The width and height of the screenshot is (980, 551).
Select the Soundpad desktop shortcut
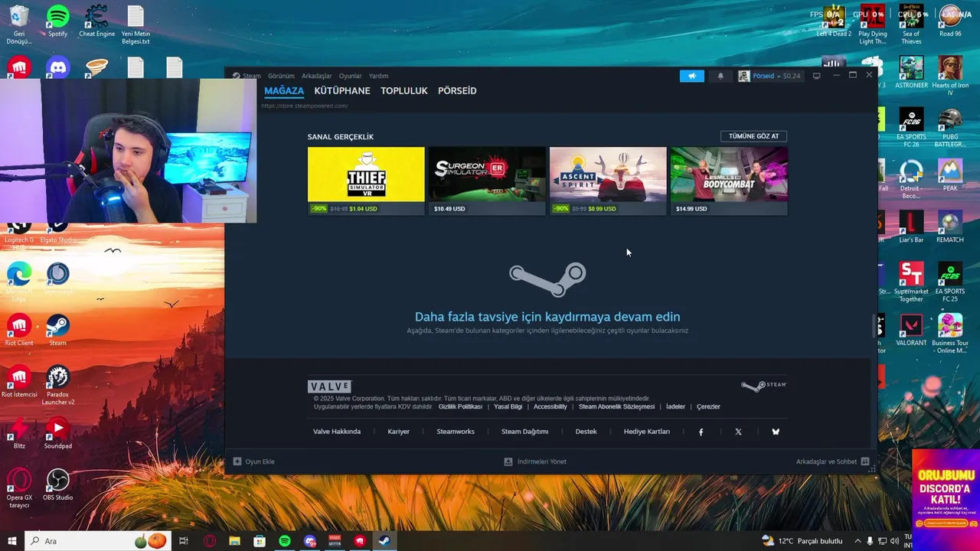click(57, 433)
